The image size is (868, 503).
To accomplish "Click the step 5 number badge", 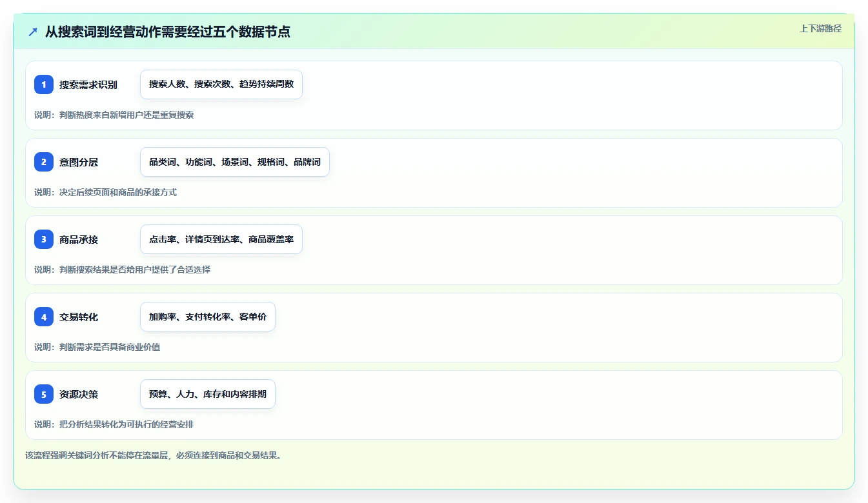I will [x=44, y=394].
